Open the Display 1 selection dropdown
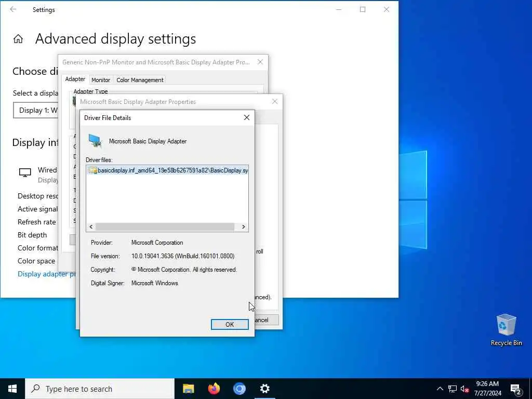The width and height of the screenshot is (532, 399). [x=36, y=110]
